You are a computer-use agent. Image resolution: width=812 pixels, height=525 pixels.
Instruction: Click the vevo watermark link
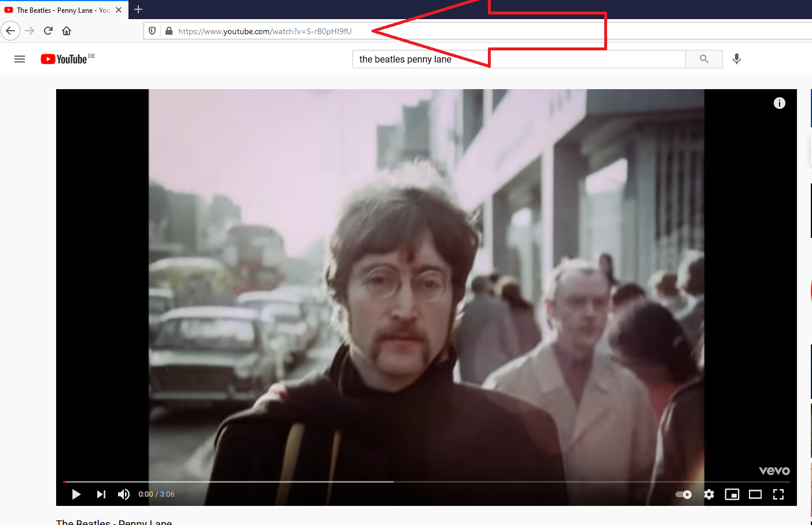[774, 471]
